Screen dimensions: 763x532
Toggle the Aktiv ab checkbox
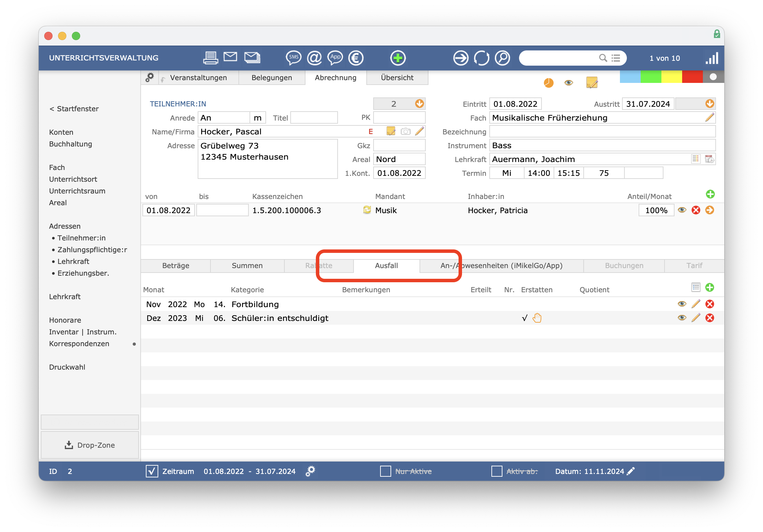(497, 471)
